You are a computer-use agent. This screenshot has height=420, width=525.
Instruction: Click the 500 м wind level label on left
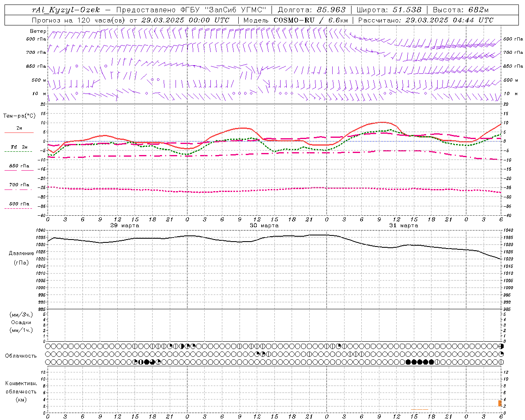(39, 80)
